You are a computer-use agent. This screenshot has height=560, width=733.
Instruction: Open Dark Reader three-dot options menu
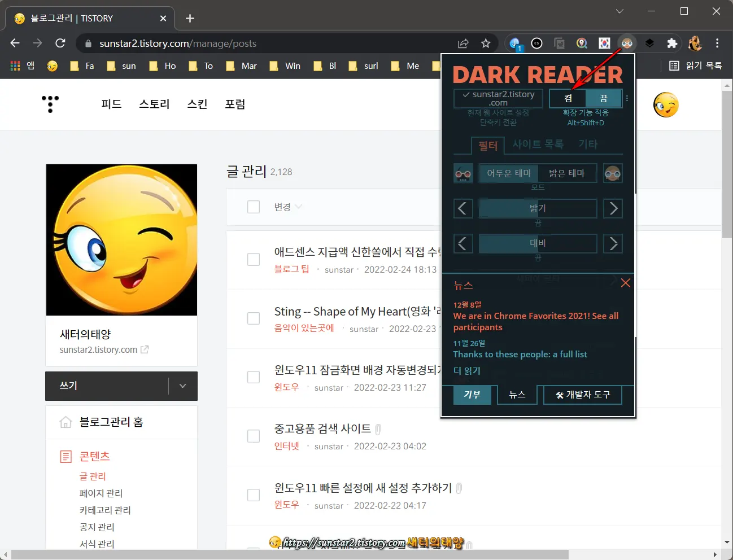(627, 98)
